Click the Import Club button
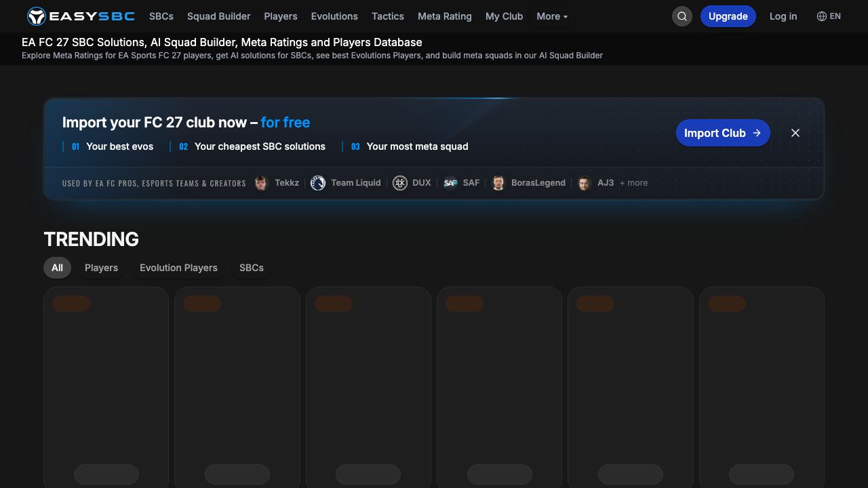868x488 pixels. pyautogui.click(x=723, y=133)
